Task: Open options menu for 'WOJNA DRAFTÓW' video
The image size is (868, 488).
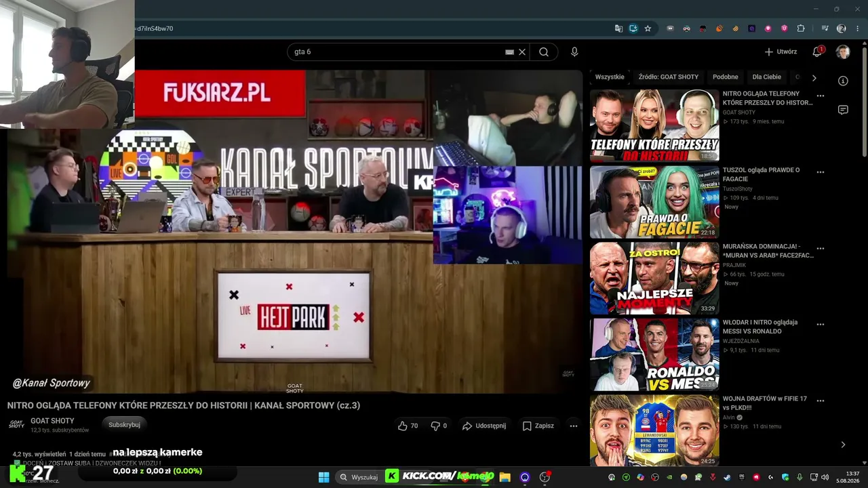Action: point(821,401)
